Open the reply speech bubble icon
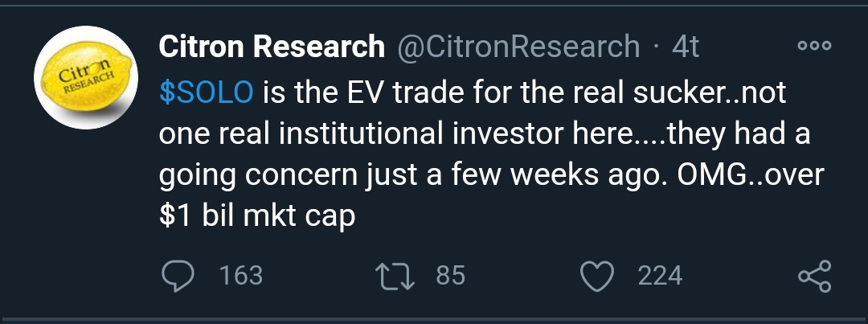This screenshot has height=324, width=868. click(x=178, y=276)
